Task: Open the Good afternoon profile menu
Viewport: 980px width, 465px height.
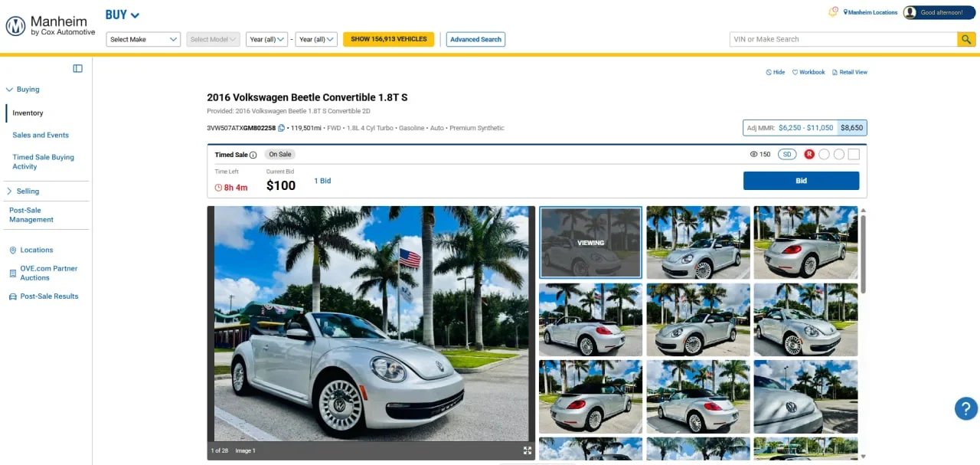Action: 939,12
